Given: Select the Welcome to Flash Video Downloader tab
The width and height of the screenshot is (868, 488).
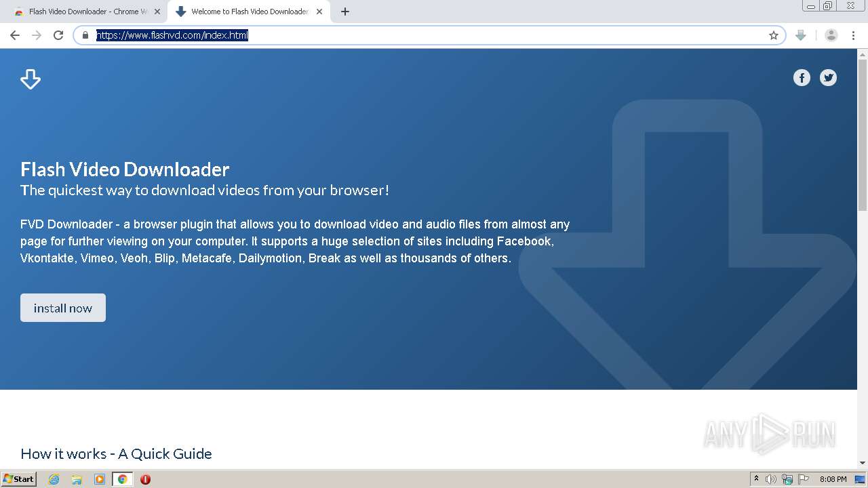Looking at the screenshot, I should point(249,12).
